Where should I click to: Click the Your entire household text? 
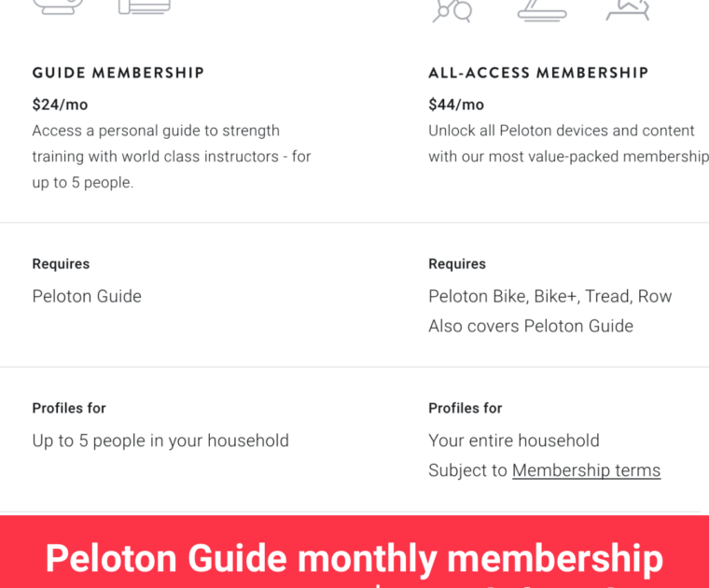pyautogui.click(x=513, y=441)
